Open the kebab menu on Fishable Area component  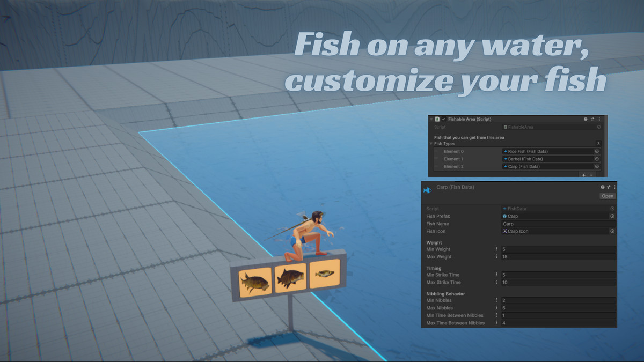pos(598,119)
